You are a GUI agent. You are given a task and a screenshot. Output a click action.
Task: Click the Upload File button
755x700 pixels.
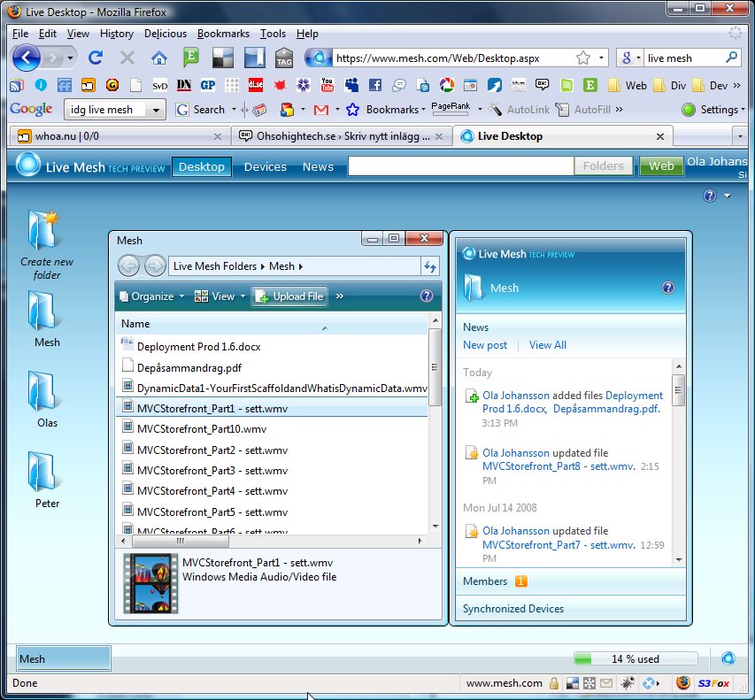pyautogui.click(x=289, y=296)
